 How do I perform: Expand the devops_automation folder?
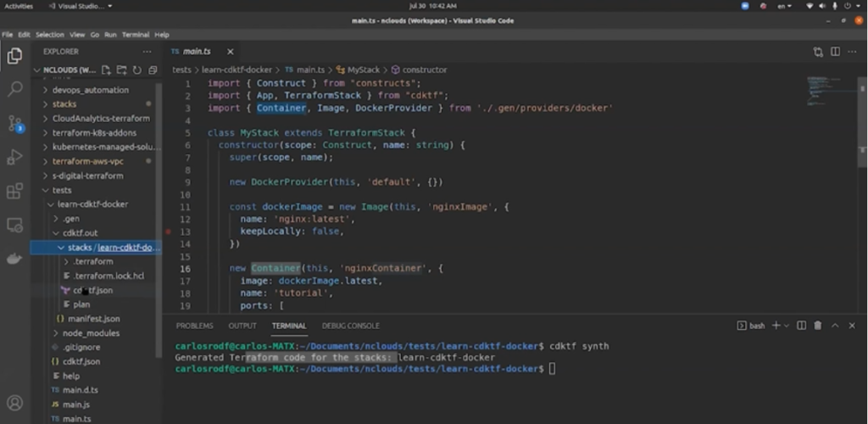coord(90,90)
